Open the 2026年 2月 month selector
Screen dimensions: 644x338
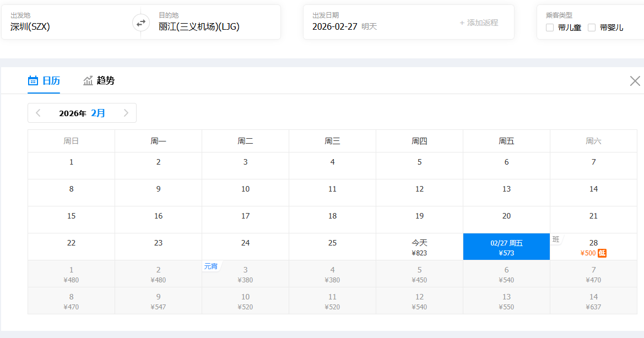82,113
